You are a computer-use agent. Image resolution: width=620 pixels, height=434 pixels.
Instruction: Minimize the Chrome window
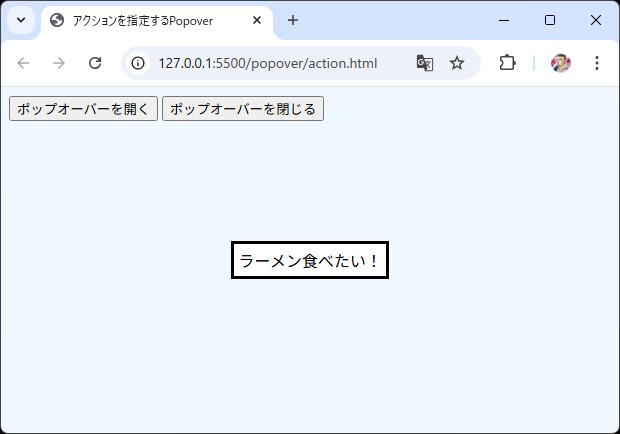(503, 20)
